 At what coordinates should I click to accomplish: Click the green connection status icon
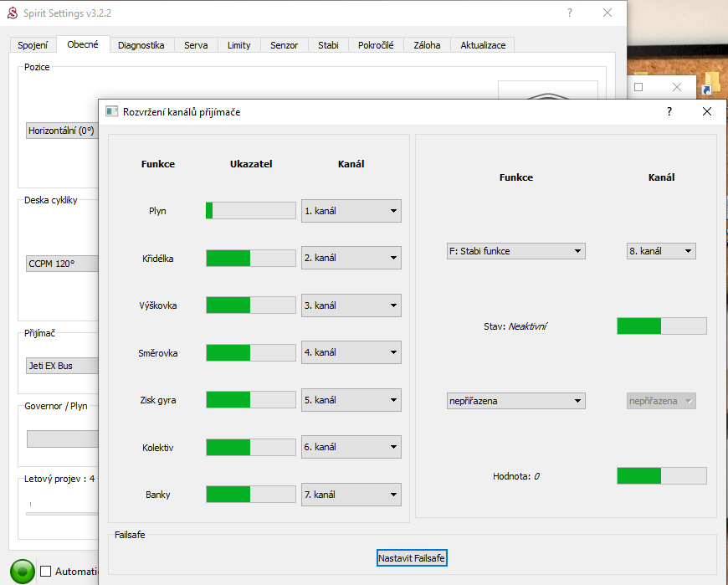[22, 571]
